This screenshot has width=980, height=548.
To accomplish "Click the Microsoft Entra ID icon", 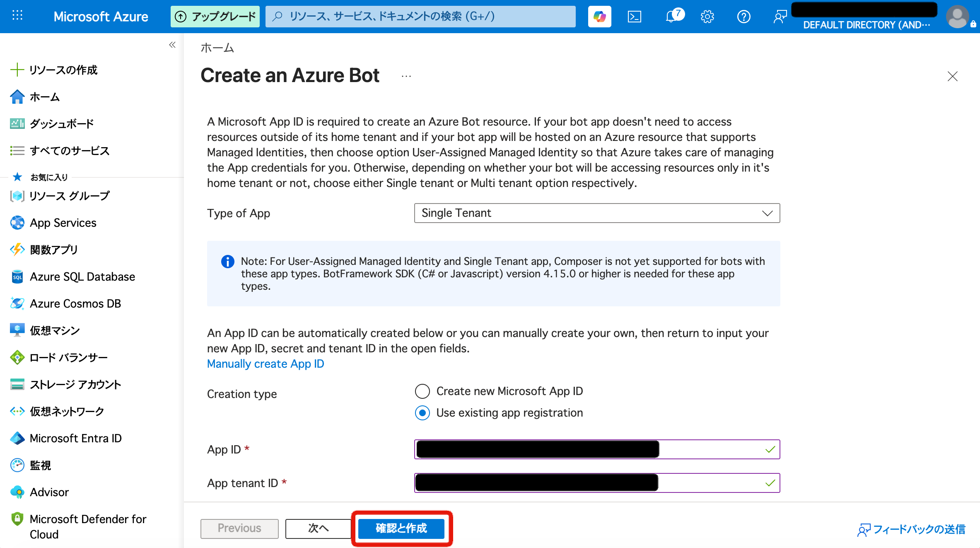I will click(x=17, y=438).
